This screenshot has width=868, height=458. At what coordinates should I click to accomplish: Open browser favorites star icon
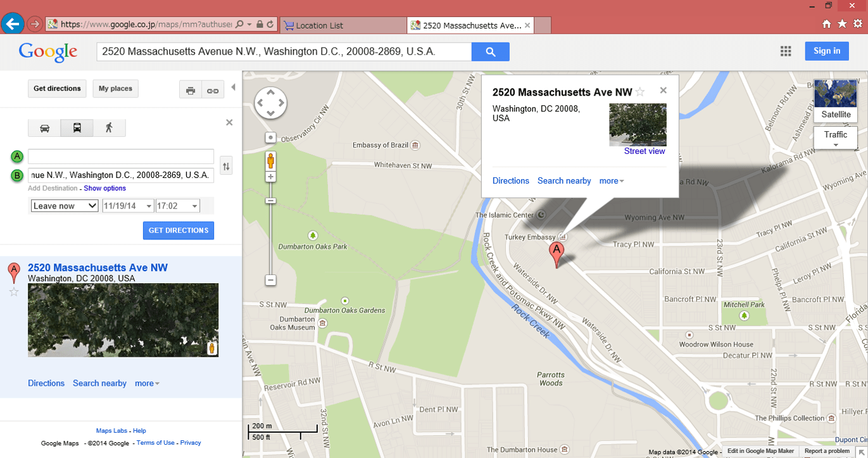pos(842,24)
